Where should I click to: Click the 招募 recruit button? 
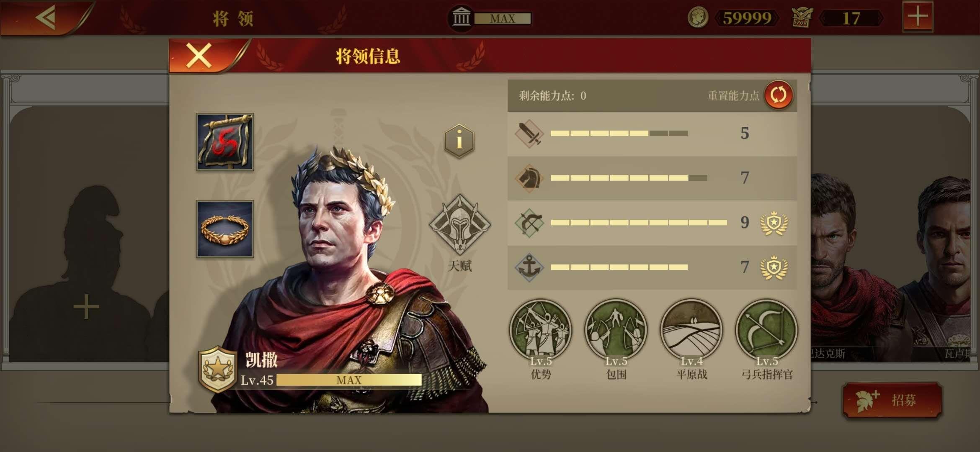(892, 400)
